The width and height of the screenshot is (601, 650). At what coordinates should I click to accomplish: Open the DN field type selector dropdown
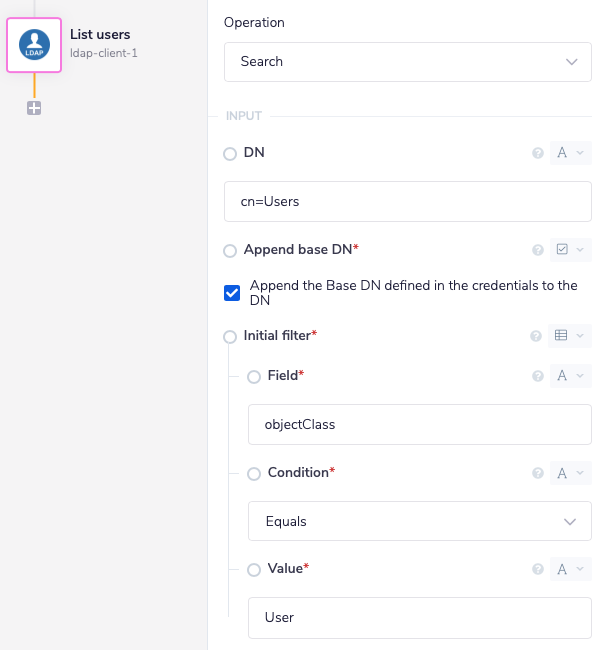[570, 153]
